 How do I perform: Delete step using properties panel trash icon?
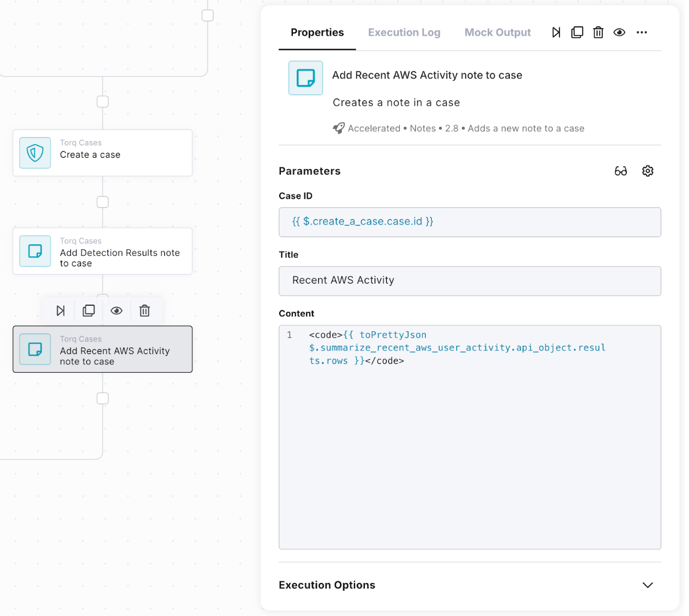tap(598, 32)
